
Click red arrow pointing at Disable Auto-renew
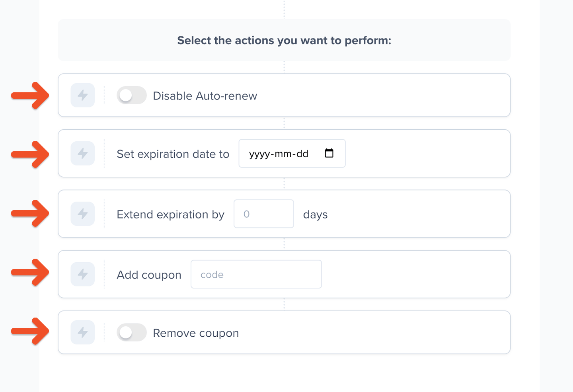pos(30,96)
